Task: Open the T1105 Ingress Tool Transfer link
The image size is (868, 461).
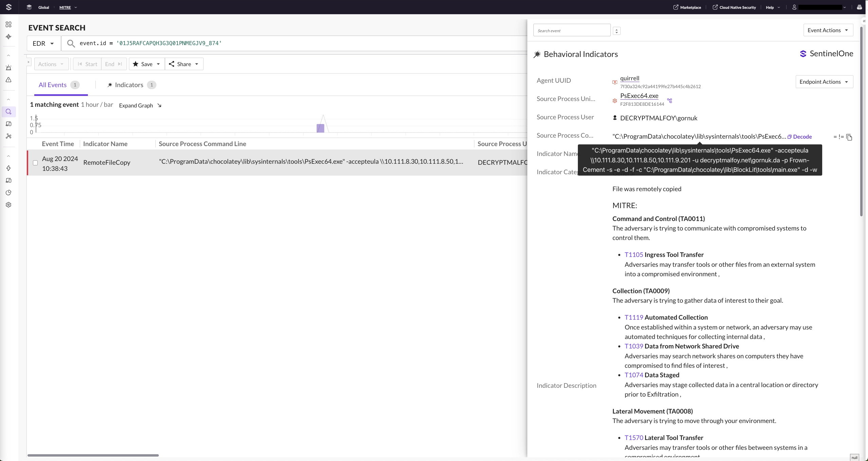Action: coord(634,255)
